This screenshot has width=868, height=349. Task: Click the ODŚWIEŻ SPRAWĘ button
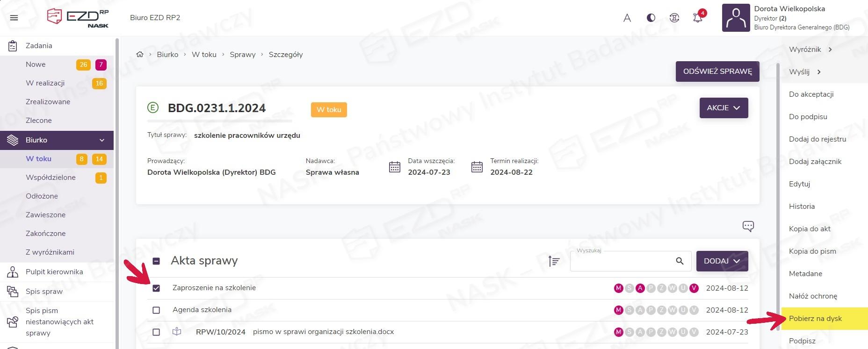717,71
